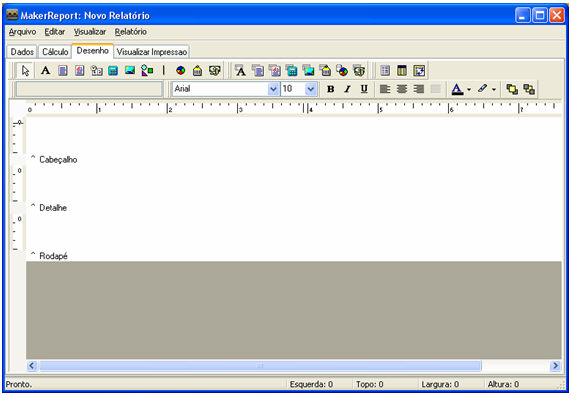Click the scroll right arrow
572x396 pixels.
pyautogui.click(x=556, y=365)
